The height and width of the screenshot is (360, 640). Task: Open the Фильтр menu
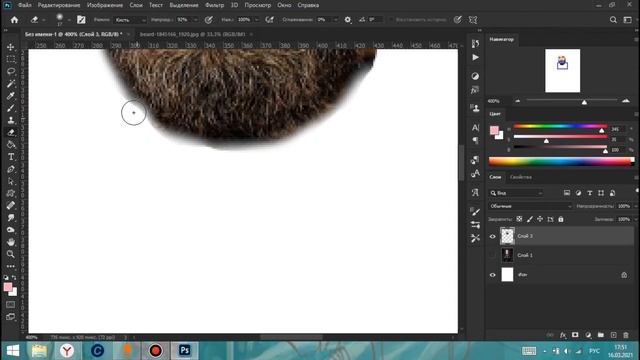tap(215, 5)
